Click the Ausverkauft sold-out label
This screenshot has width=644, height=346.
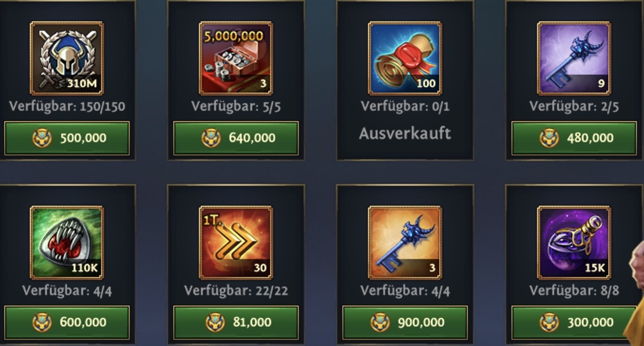pyautogui.click(x=405, y=134)
